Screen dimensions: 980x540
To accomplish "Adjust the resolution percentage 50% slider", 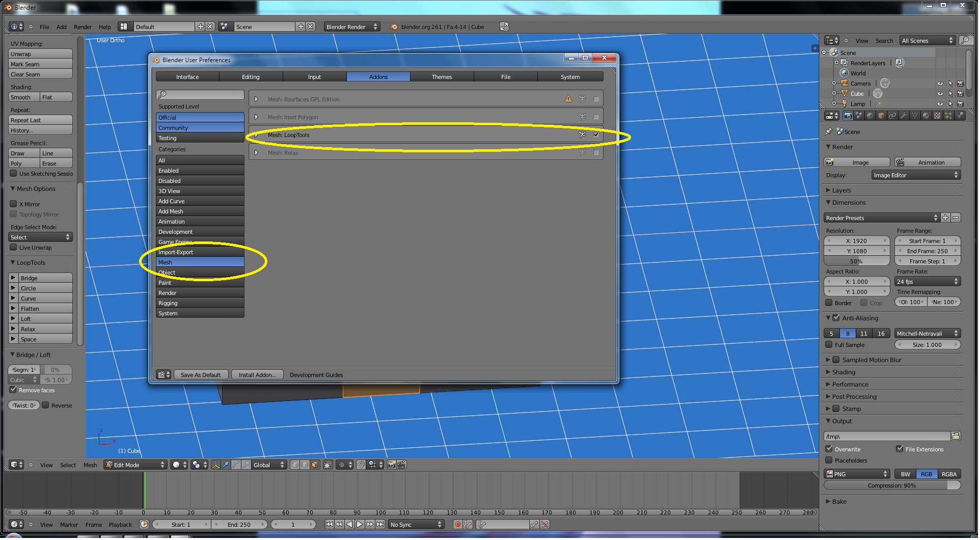I will 857,262.
